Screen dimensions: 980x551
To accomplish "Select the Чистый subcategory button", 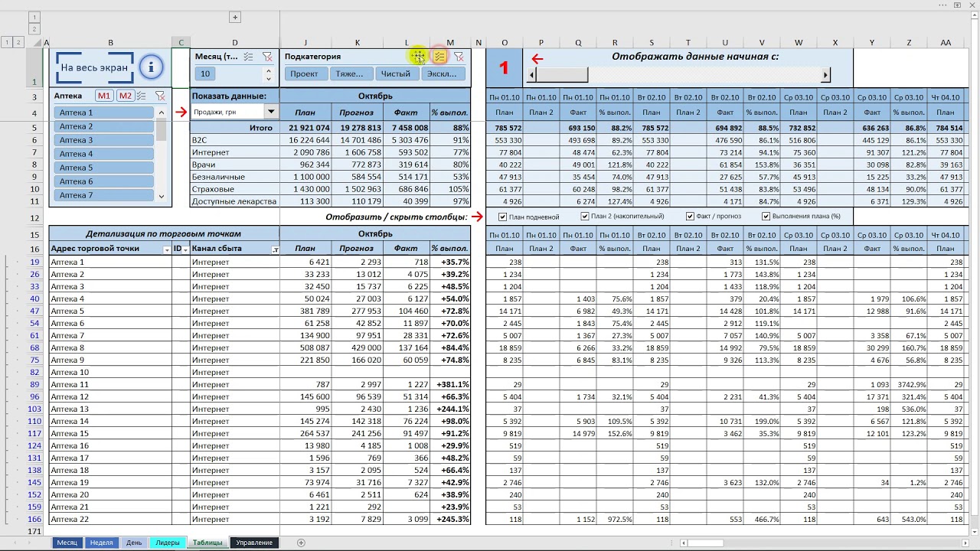I will 396,74.
